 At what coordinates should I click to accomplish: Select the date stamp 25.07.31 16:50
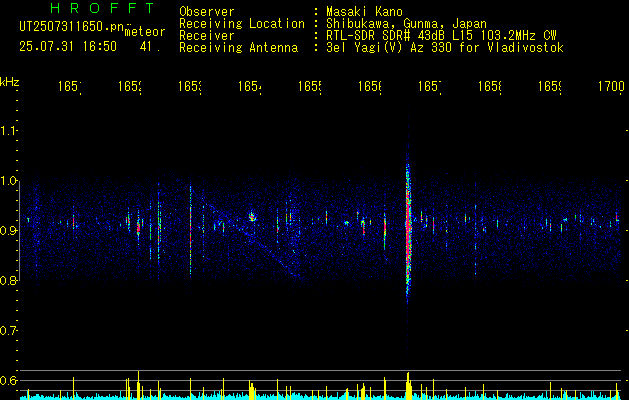[68, 47]
